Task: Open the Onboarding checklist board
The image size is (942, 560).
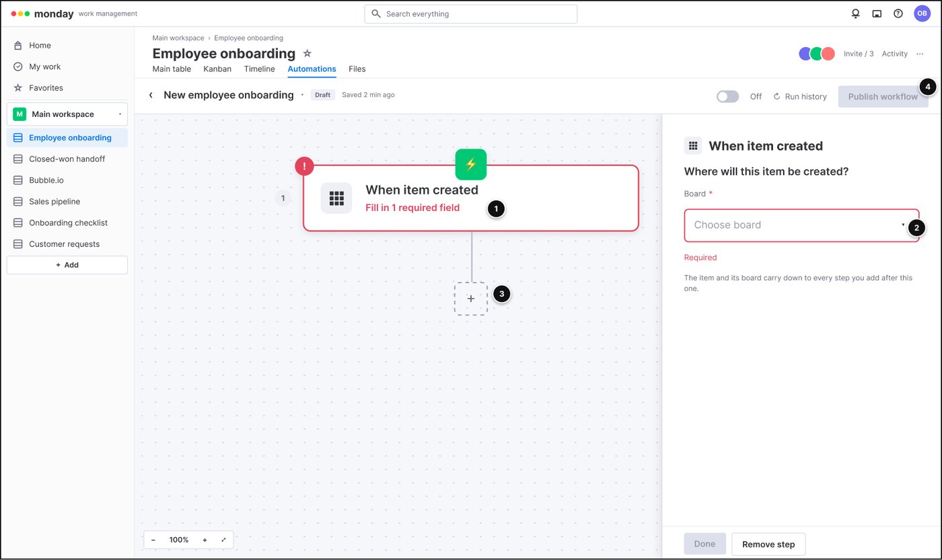Action: point(67,223)
